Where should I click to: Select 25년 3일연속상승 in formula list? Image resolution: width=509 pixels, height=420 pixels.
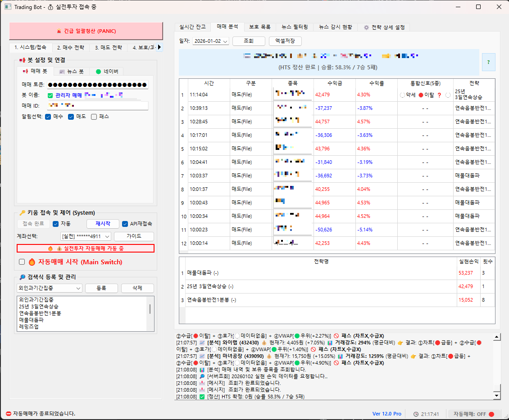click(39, 307)
